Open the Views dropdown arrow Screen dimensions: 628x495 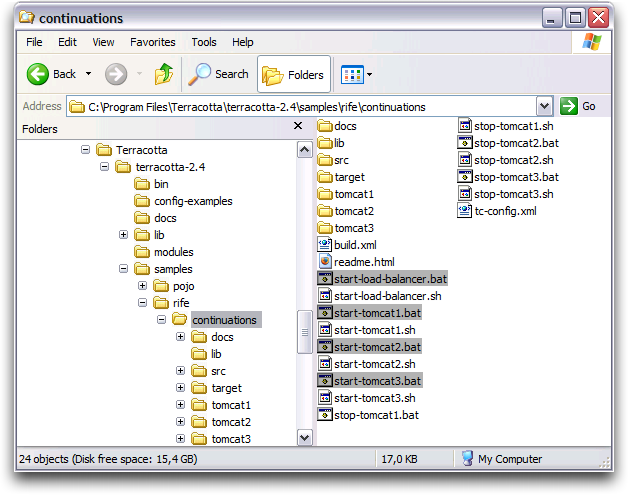click(370, 74)
